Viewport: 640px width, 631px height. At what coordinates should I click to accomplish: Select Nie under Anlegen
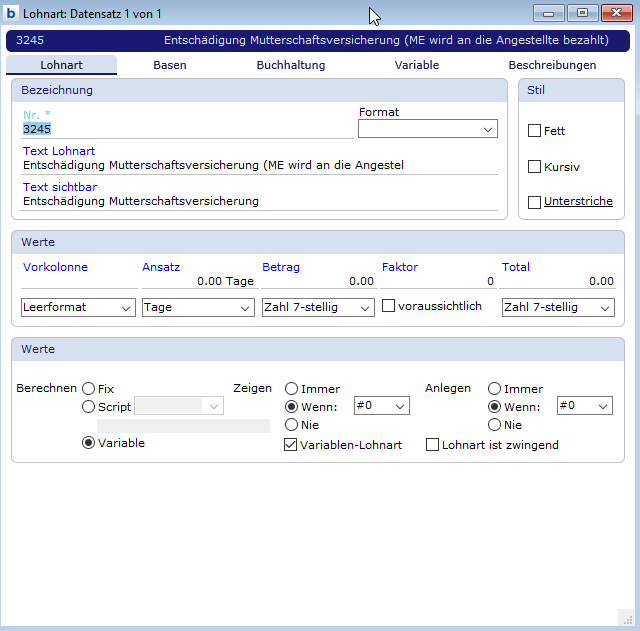(494, 425)
